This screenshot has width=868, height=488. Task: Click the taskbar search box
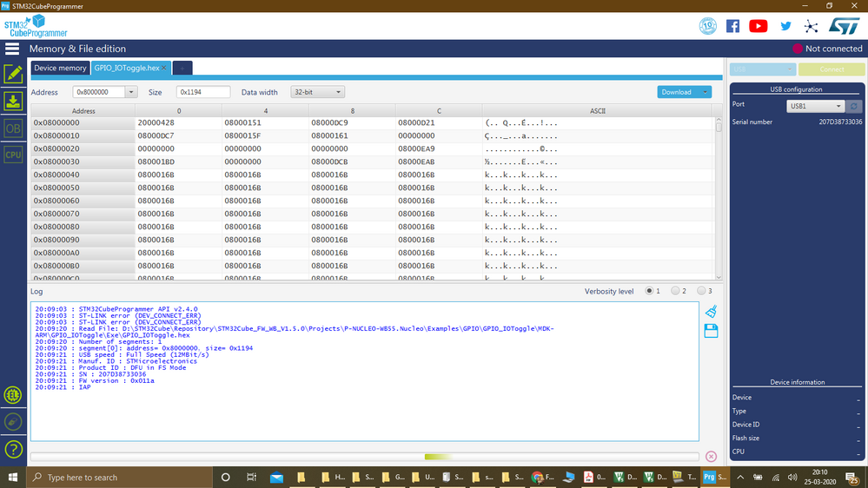[119, 477]
